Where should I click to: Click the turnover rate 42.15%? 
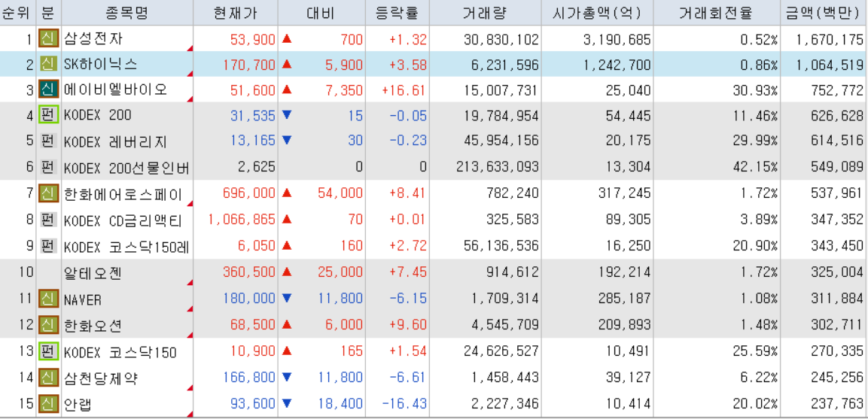tap(754, 167)
